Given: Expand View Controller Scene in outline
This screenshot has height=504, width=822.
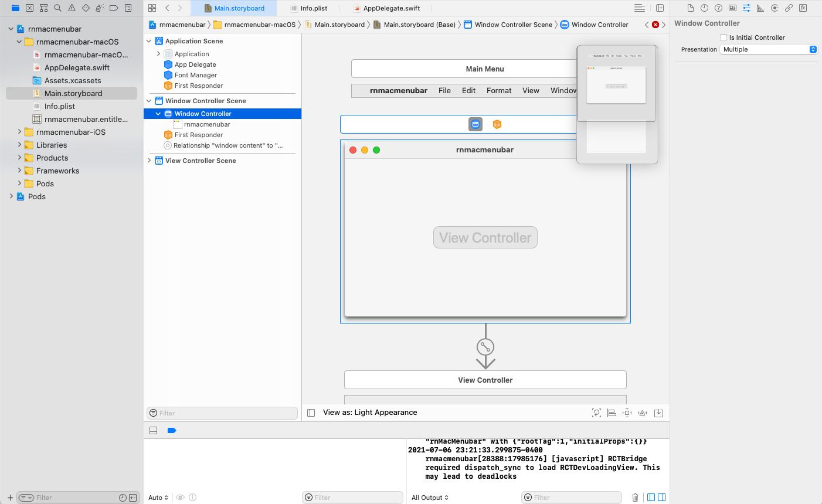Looking at the screenshot, I should (149, 161).
